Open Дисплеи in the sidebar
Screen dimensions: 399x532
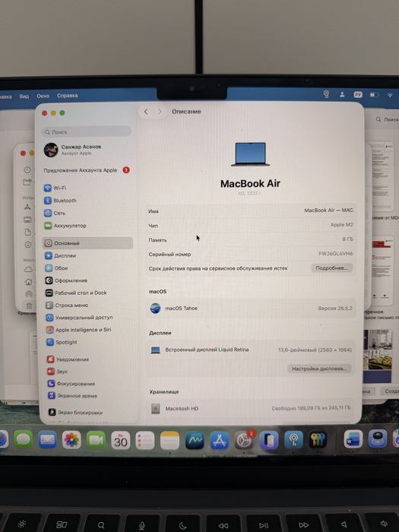tap(61, 255)
